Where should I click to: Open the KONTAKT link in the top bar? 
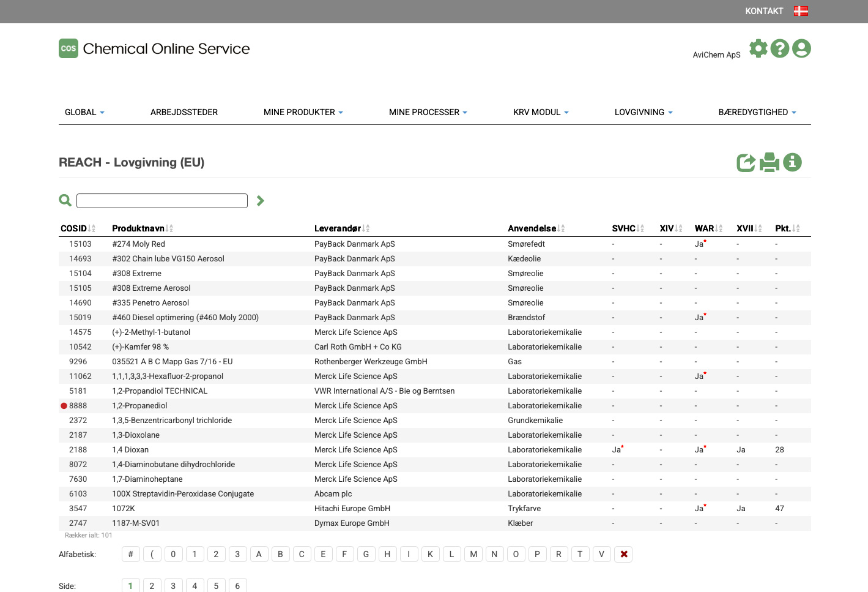point(763,11)
